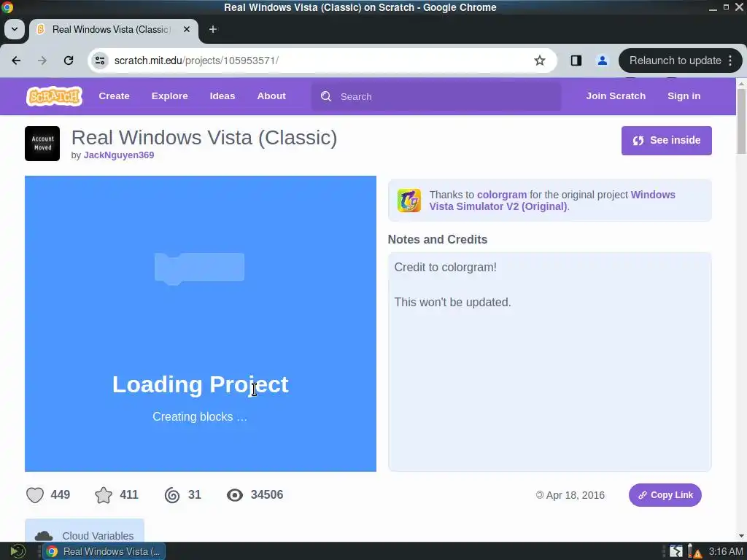The height and width of the screenshot is (560, 747).
Task: Open a new browser tab
Action: coord(213,29)
